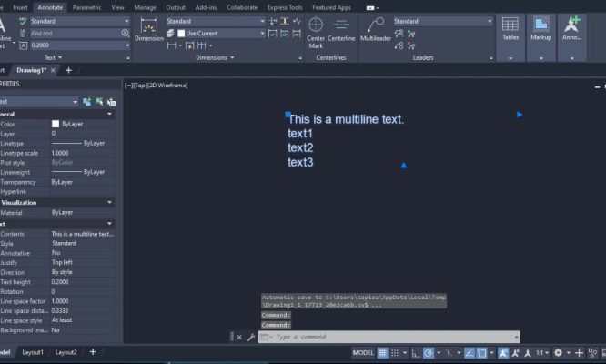Click the command line input field

pyautogui.click(x=391, y=337)
